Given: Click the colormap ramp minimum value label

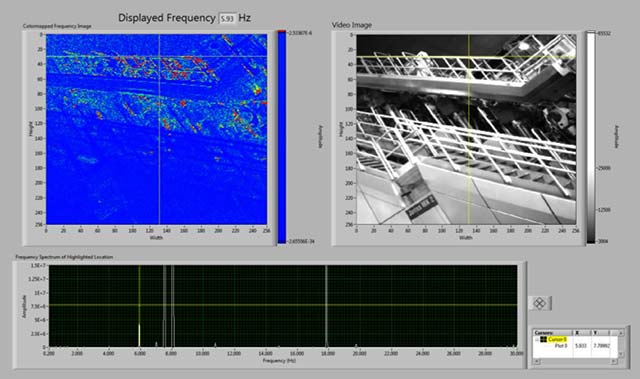Looking at the screenshot, I should pyautogui.click(x=301, y=242).
